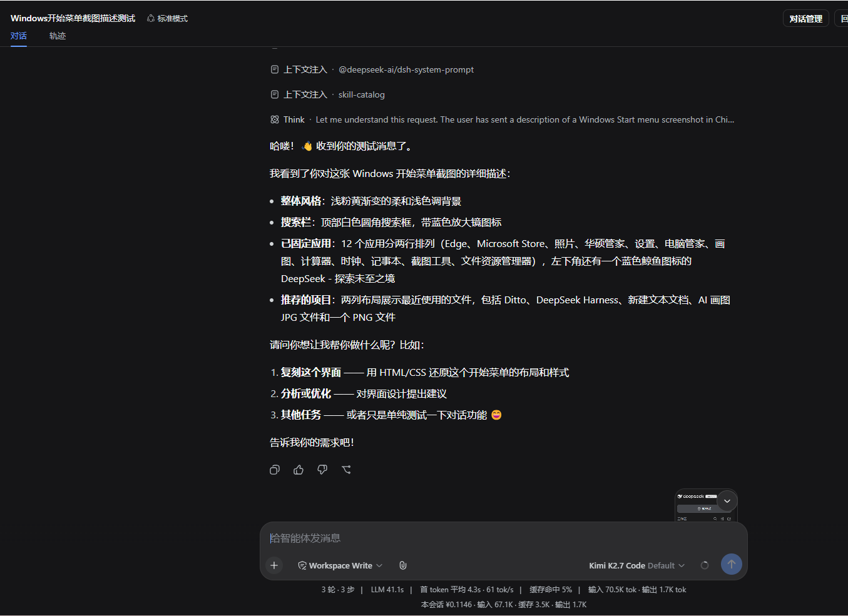Expand the Think reasoning summary

pyautogui.click(x=503, y=119)
